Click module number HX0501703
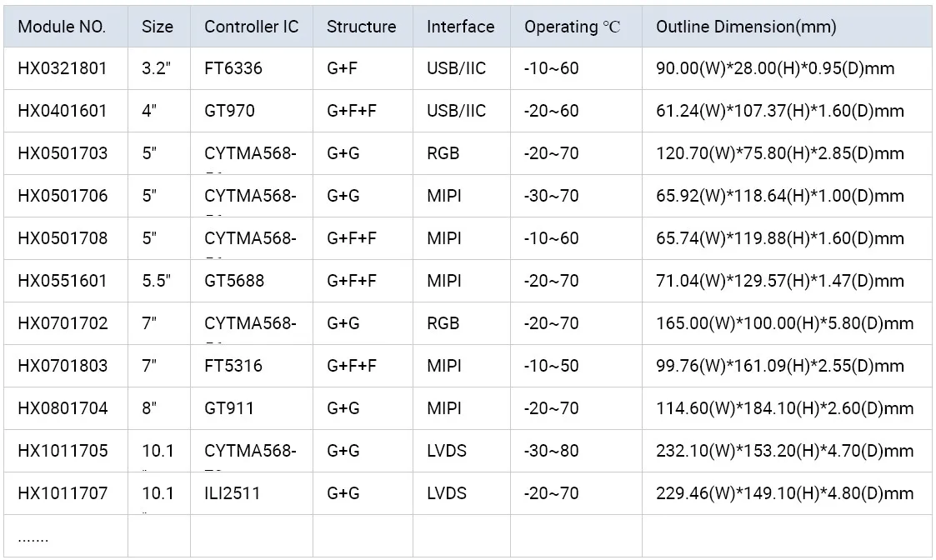The height and width of the screenshot is (560, 936). coord(63,154)
